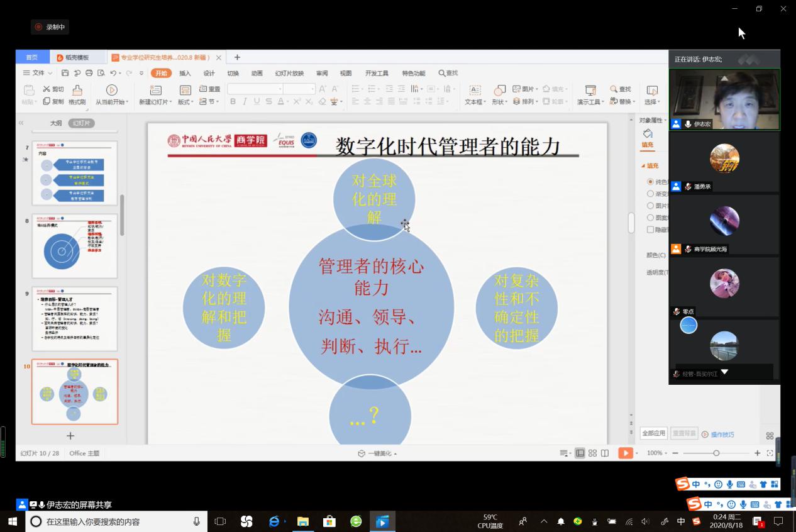Collapse the 填充 fill section triangle
Viewport: 796px width, 532px height.
pyautogui.click(x=643, y=166)
